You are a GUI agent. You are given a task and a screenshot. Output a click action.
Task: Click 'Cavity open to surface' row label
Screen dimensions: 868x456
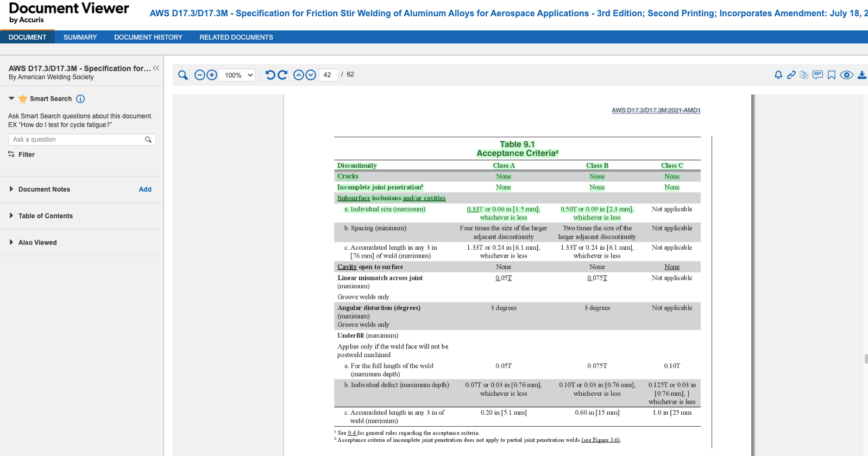[370, 267]
